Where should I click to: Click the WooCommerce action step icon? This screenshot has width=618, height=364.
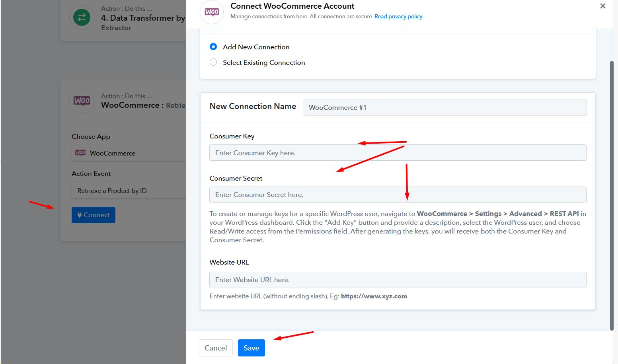click(82, 101)
